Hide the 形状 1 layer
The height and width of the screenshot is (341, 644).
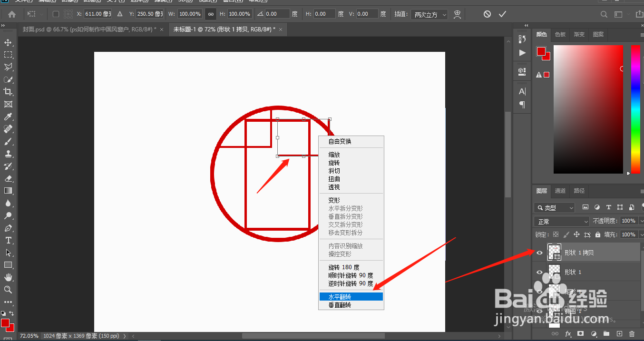(539, 273)
